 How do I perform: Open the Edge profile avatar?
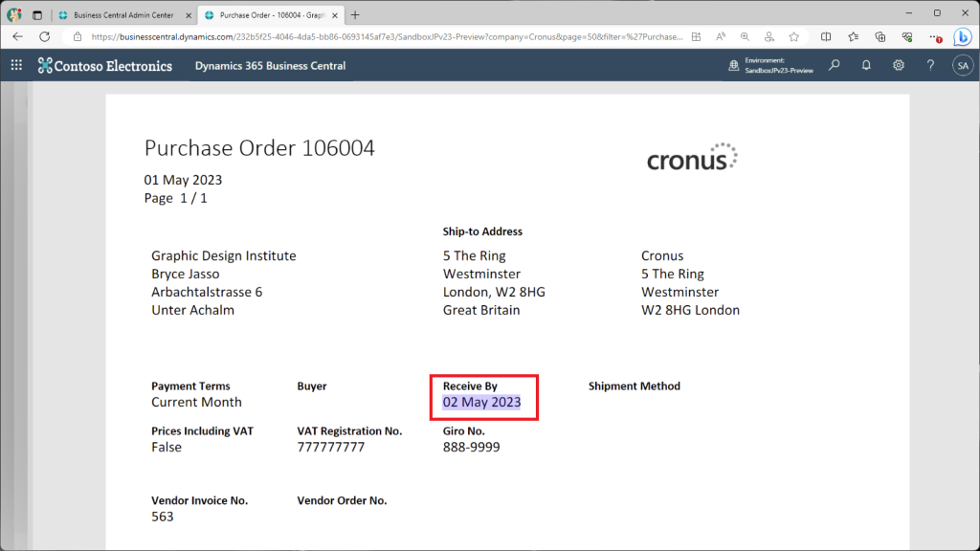[13, 14]
